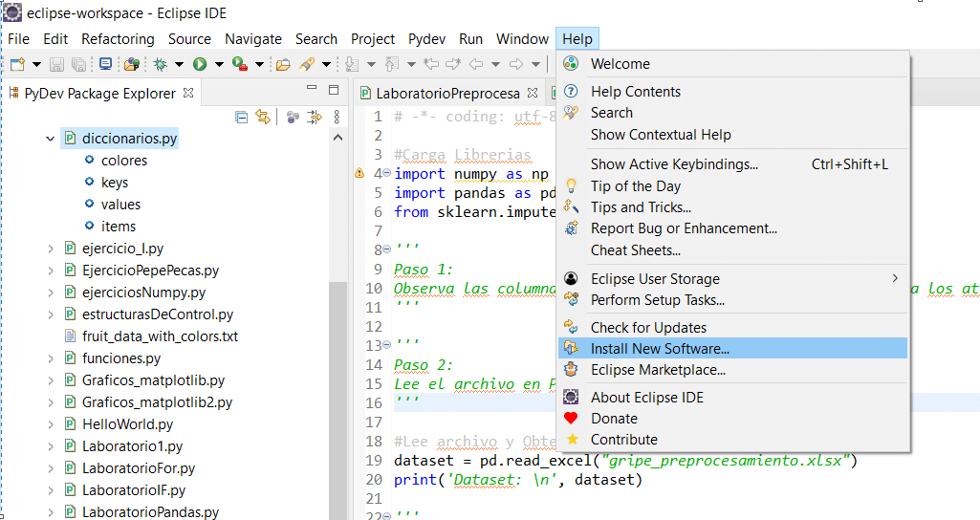Open the Debug configurations dropdown arrow
The image size is (980, 520).
pos(179,64)
